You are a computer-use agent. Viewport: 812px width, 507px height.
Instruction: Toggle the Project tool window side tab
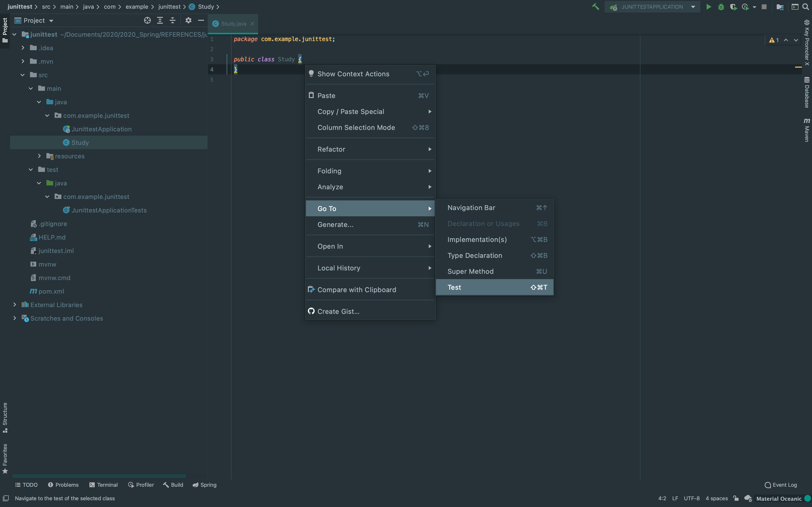pos(5,30)
